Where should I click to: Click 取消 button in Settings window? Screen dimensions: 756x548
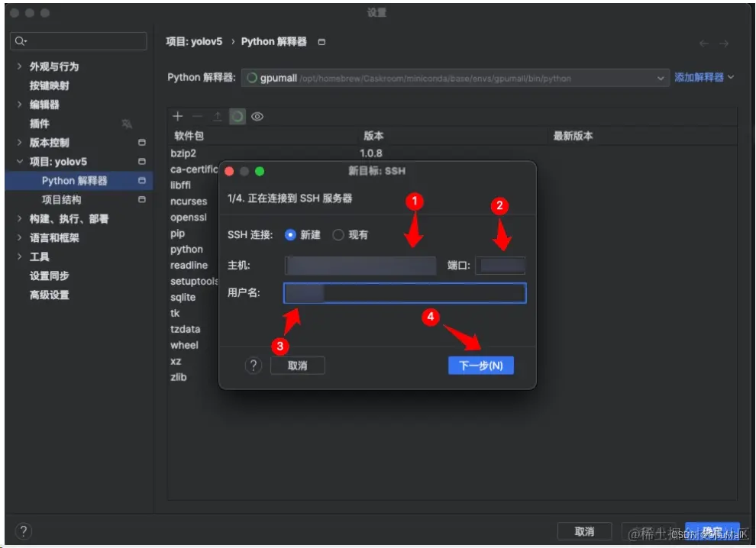[584, 532]
